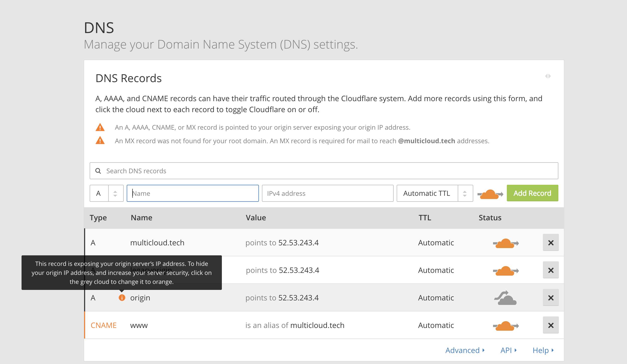Image resolution: width=627 pixels, height=364 pixels.
Task: Toggle orange cloud on legacyorigin record row
Action: [506, 271]
